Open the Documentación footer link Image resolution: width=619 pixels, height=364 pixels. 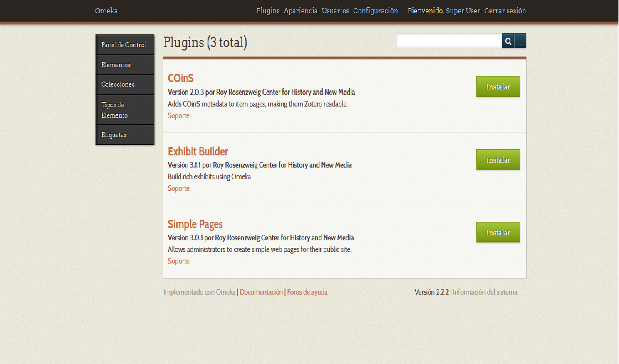pos(261,292)
